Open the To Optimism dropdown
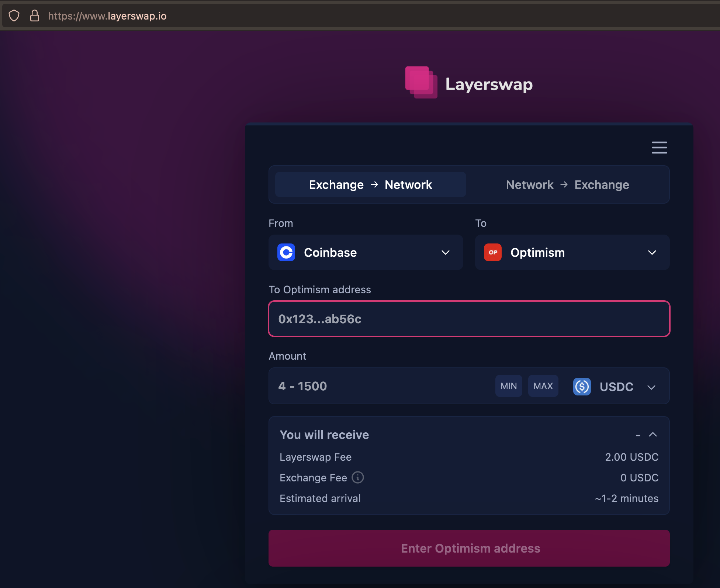Viewport: 720px width, 588px height. [572, 252]
